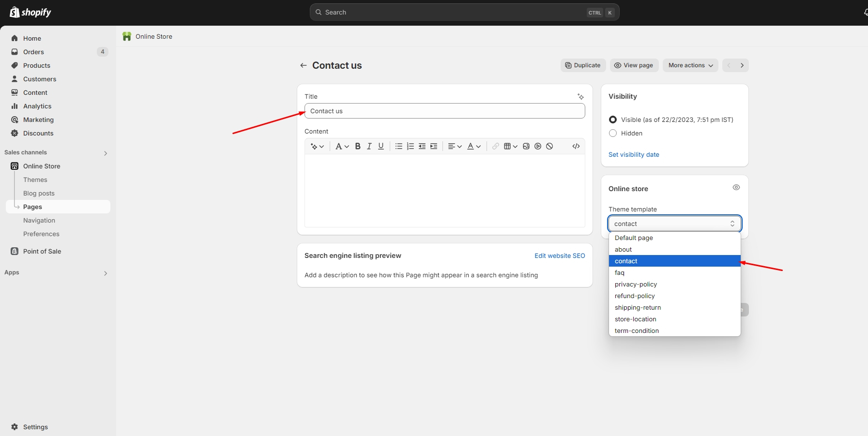Open Navigation in Online Store sidebar
The height and width of the screenshot is (436, 868).
39,220
